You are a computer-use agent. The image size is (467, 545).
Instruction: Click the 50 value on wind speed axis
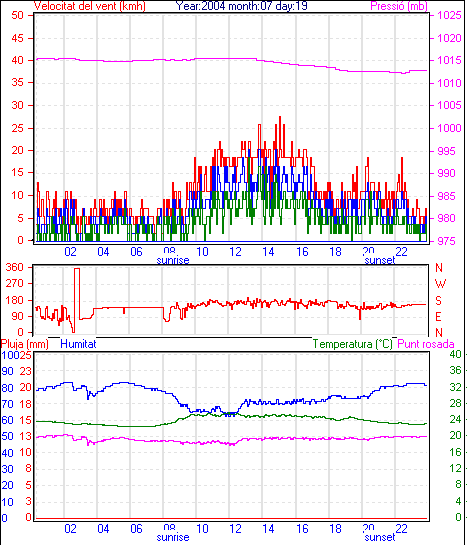(x=17, y=15)
